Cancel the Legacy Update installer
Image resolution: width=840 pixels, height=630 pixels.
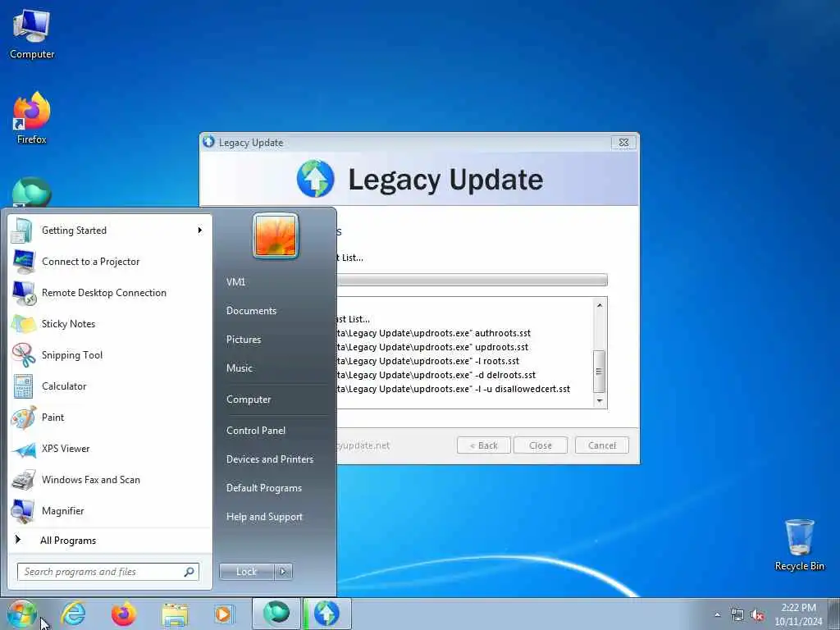[601, 445]
